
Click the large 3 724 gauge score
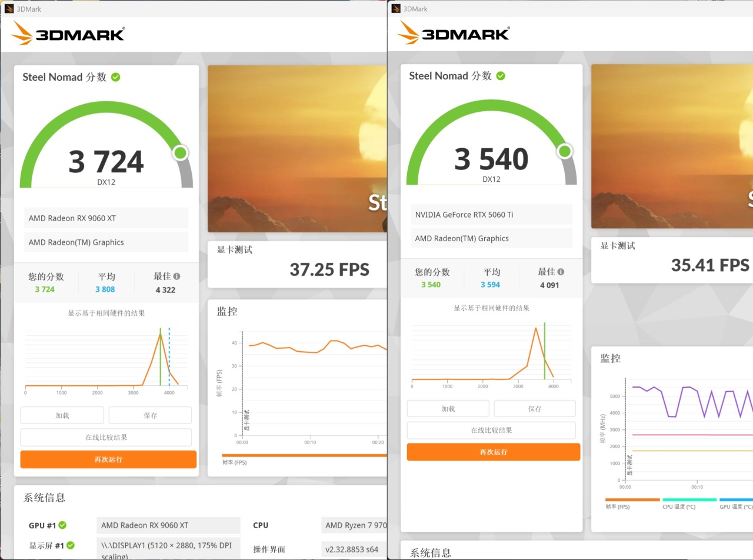click(106, 162)
